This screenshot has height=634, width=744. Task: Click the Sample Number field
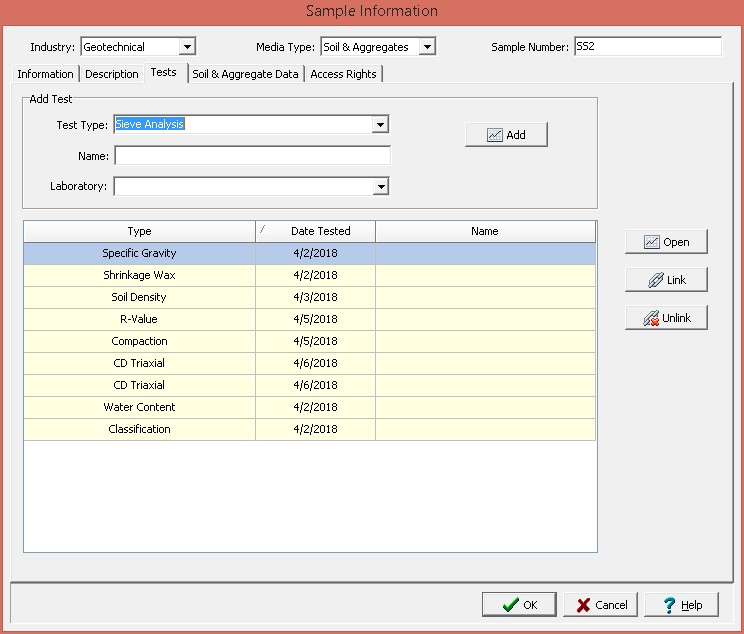(646, 47)
